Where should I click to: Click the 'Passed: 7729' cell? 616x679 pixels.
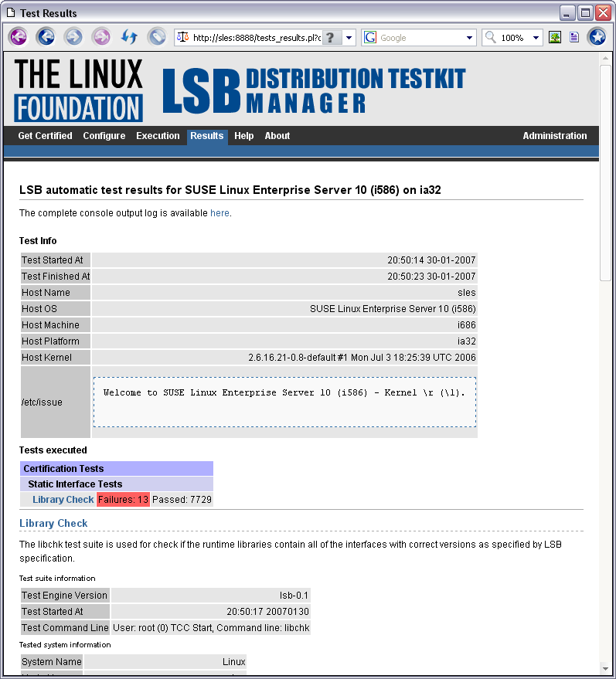pos(182,499)
